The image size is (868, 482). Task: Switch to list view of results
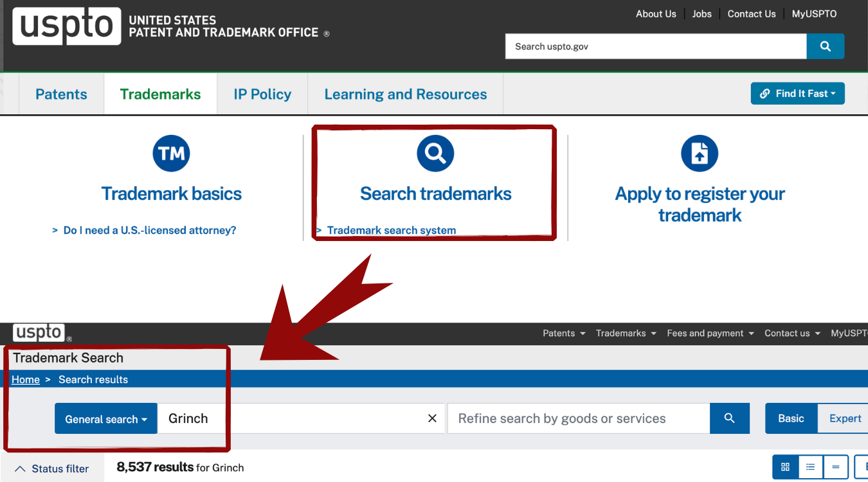point(811,467)
